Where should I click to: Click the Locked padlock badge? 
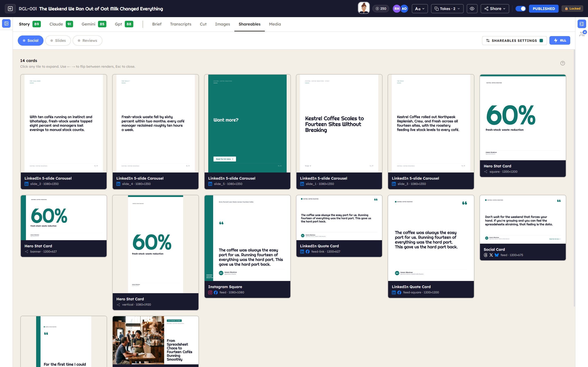pos(572,9)
